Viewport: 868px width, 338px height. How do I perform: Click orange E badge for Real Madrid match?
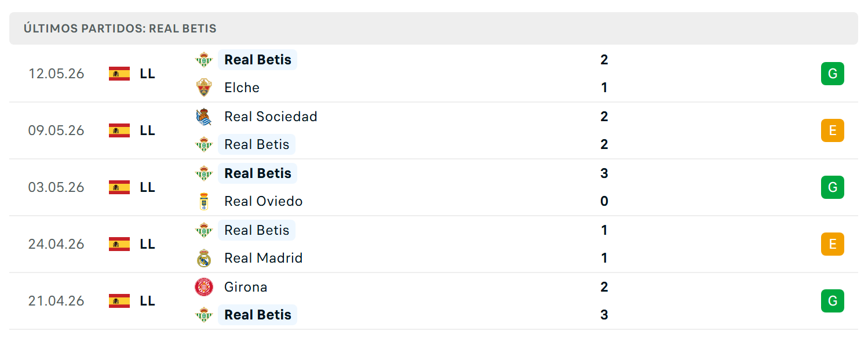833,244
